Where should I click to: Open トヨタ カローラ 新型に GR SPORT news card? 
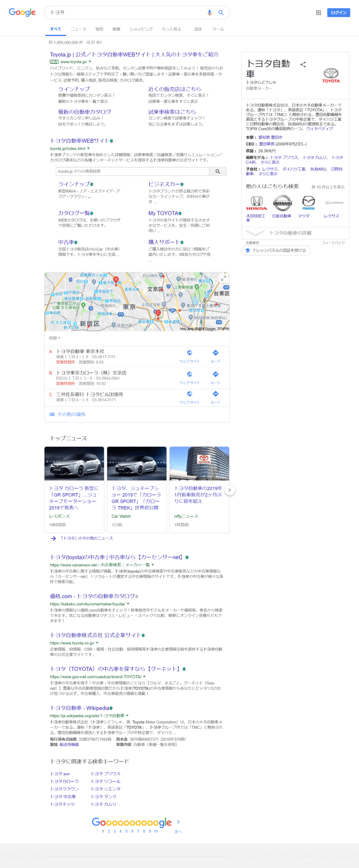pos(74,489)
